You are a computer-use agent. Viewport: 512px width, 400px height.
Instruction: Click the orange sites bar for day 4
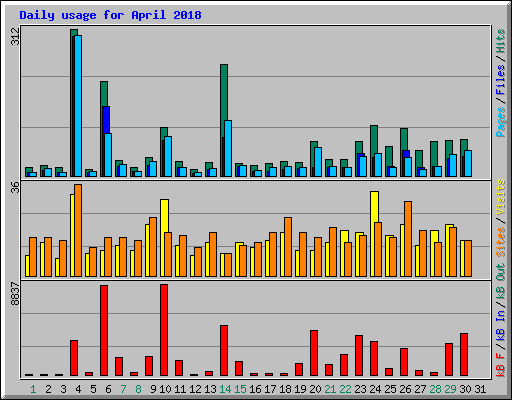(x=78, y=230)
